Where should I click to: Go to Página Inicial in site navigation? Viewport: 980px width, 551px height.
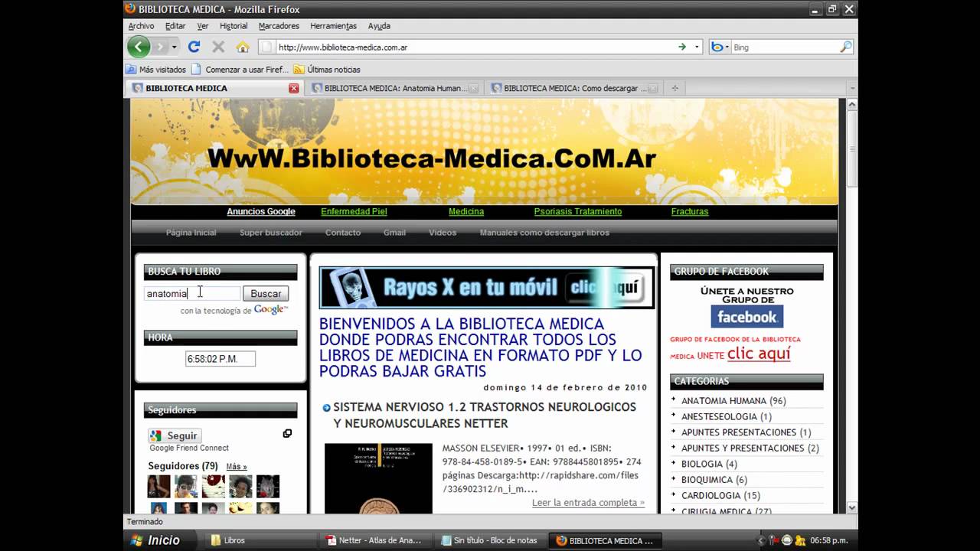coord(191,233)
